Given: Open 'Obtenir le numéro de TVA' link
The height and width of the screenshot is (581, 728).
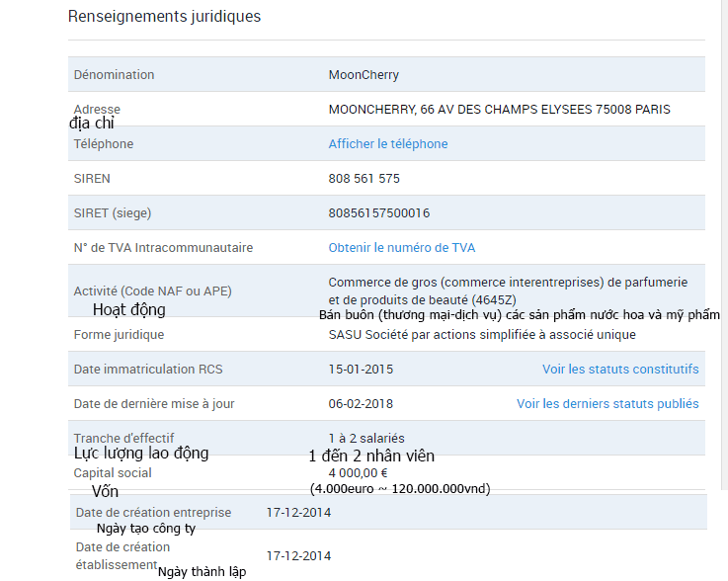Looking at the screenshot, I should point(402,248).
